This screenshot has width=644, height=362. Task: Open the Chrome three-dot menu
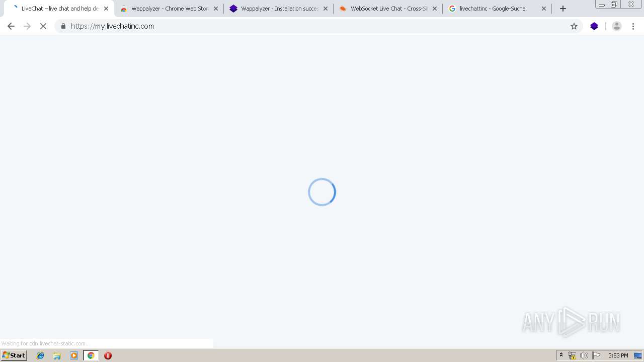pos(633,26)
